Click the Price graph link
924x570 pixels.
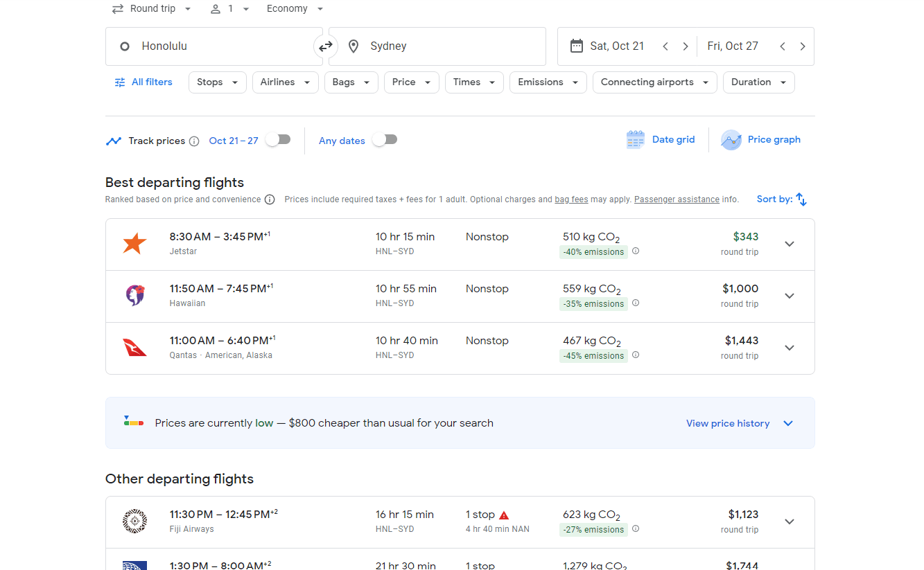pyautogui.click(x=774, y=140)
